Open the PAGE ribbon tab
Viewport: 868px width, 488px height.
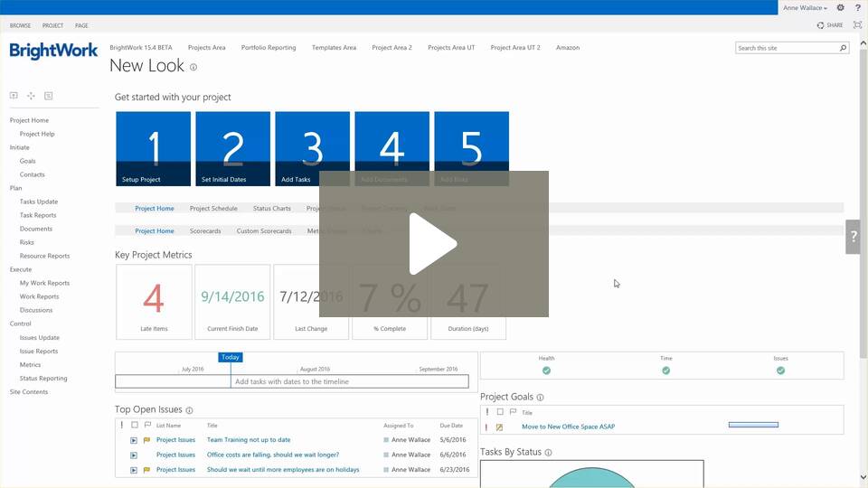(x=81, y=25)
